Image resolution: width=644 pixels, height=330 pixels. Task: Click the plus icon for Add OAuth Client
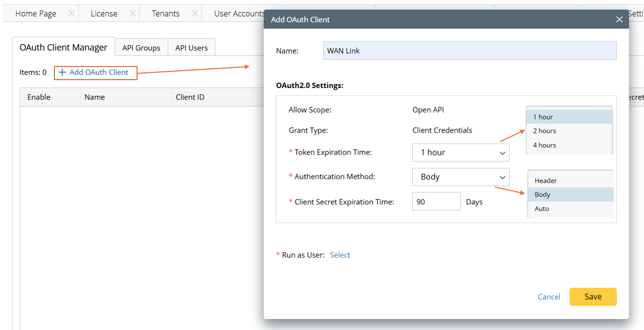click(62, 72)
